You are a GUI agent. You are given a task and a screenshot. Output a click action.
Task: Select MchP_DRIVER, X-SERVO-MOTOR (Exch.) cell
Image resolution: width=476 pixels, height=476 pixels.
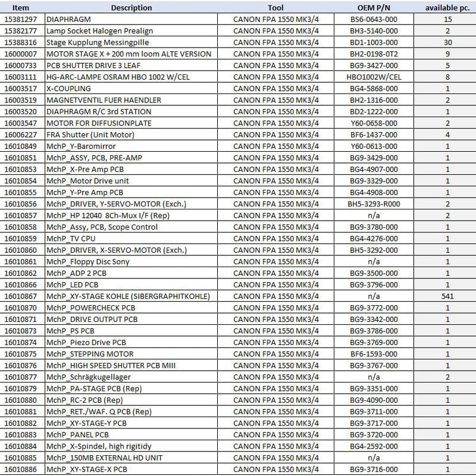(x=131, y=250)
